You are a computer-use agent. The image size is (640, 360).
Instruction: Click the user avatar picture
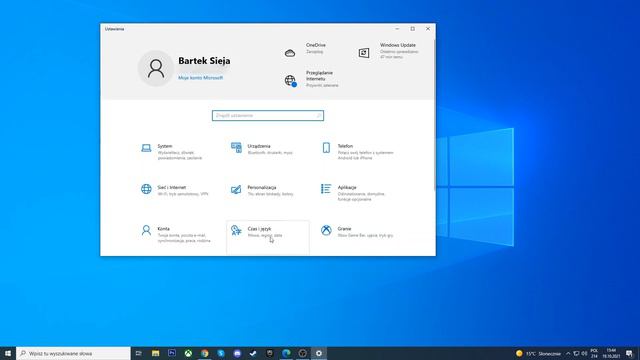pyautogui.click(x=156, y=69)
